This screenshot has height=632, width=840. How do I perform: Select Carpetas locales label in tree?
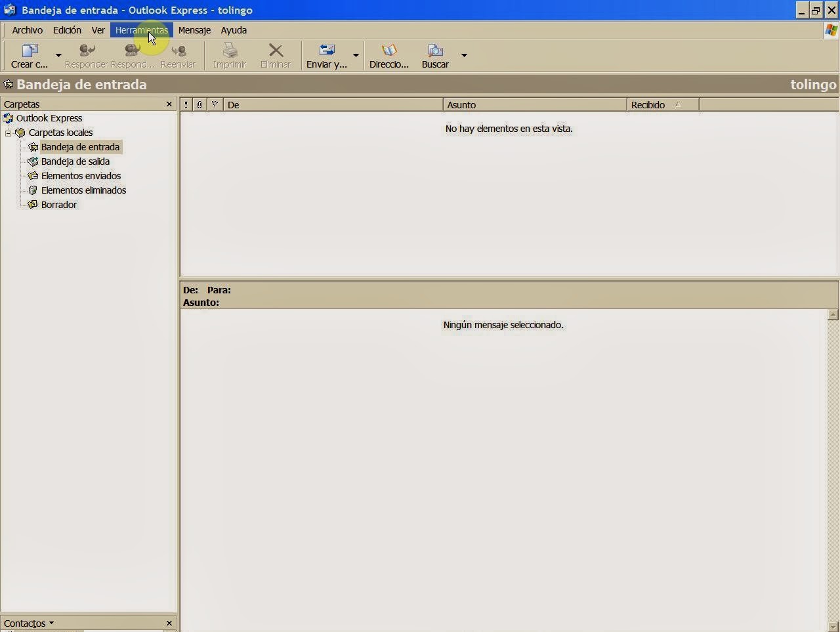(x=61, y=133)
